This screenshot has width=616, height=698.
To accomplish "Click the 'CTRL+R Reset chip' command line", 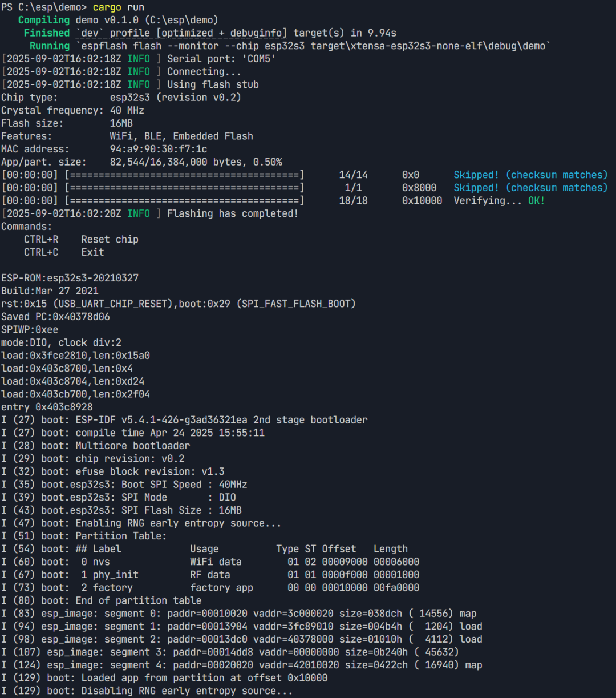I will [x=81, y=239].
